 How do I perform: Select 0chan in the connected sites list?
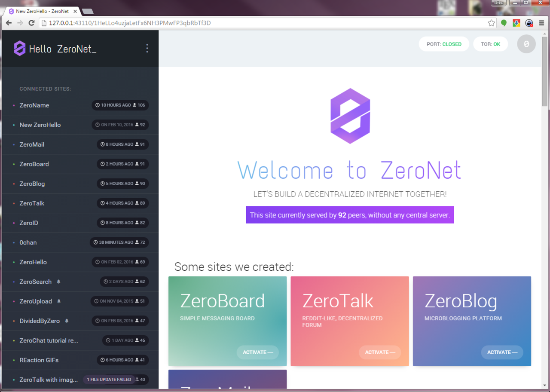point(28,242)
